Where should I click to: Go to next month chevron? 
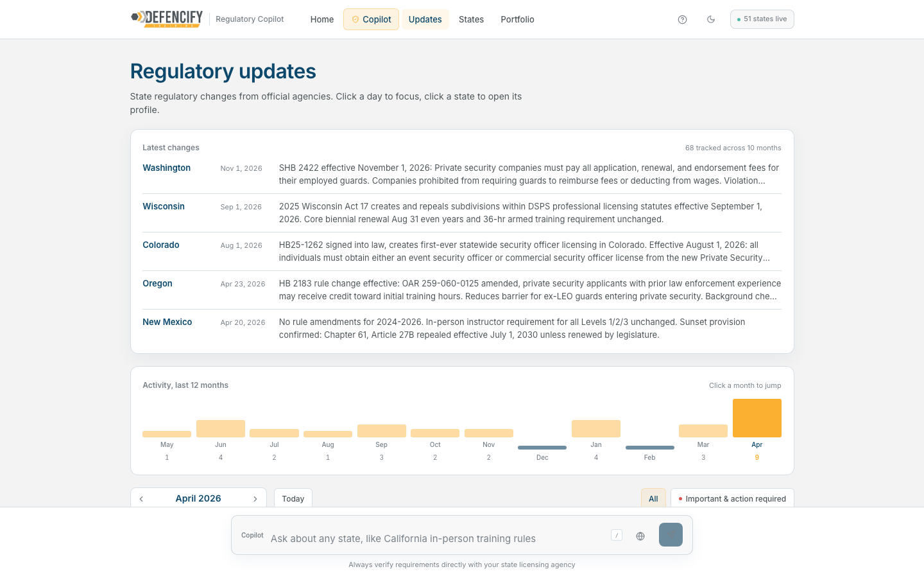(x=255, y=498)
